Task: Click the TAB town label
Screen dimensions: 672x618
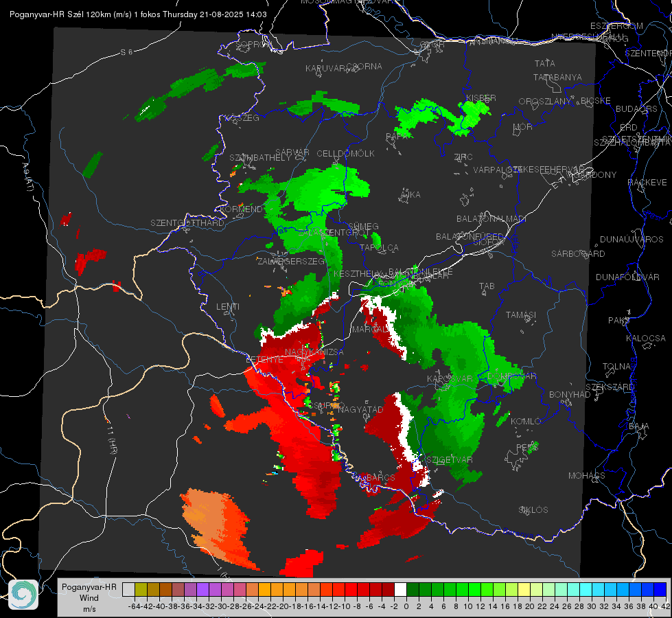Action: click(487, 286)
